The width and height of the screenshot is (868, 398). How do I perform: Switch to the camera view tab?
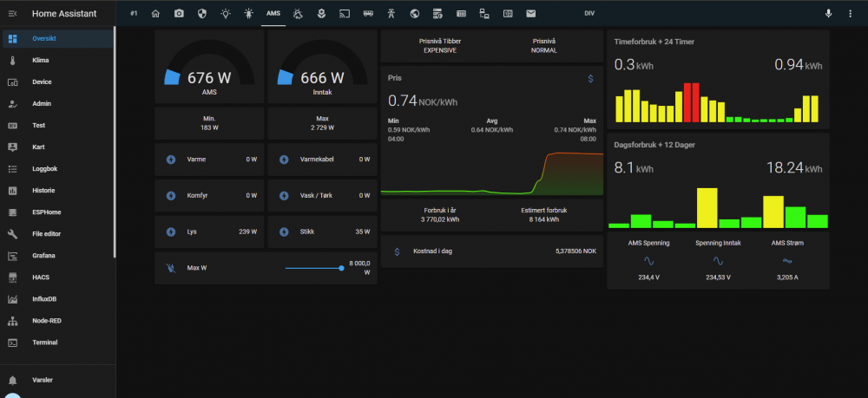tap(179, 14)
